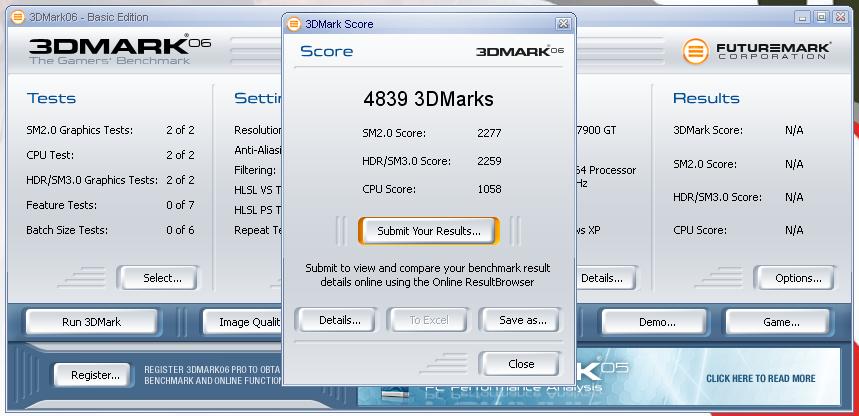Click the Resolution setting label
Viewport: 859px width, 416px height.
pyautogui.click(x=258, y=130)
